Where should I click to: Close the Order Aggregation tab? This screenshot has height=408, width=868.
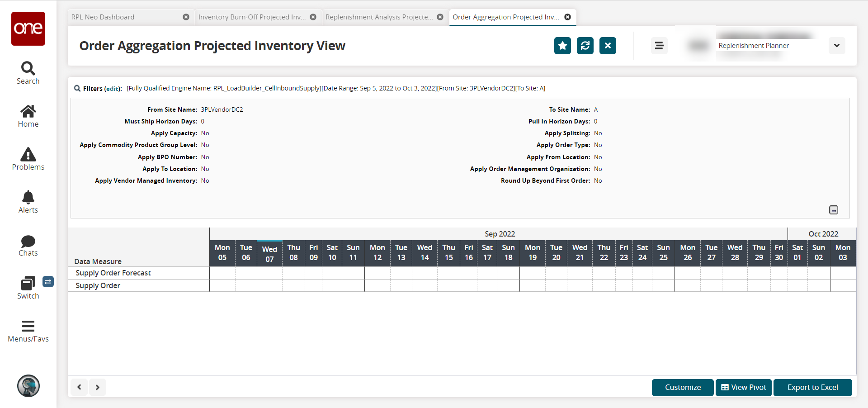point(567,17)
